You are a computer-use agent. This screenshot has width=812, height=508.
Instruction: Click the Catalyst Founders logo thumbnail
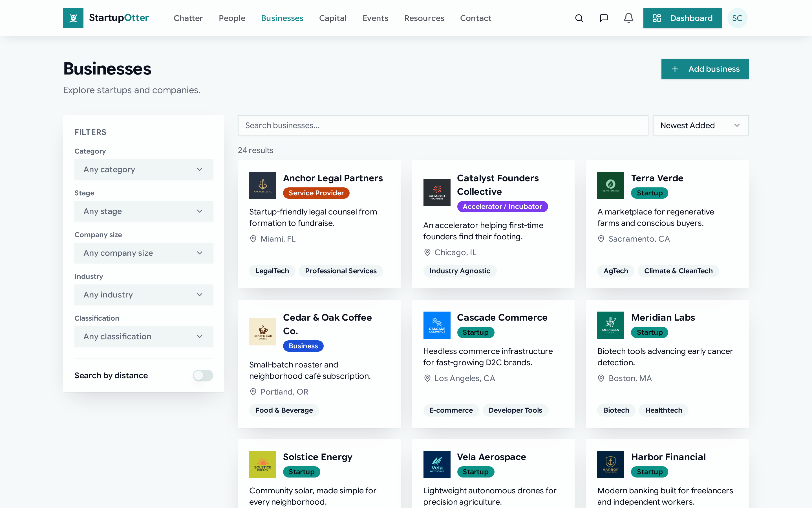pyautogui.click(x=437, y=192)
